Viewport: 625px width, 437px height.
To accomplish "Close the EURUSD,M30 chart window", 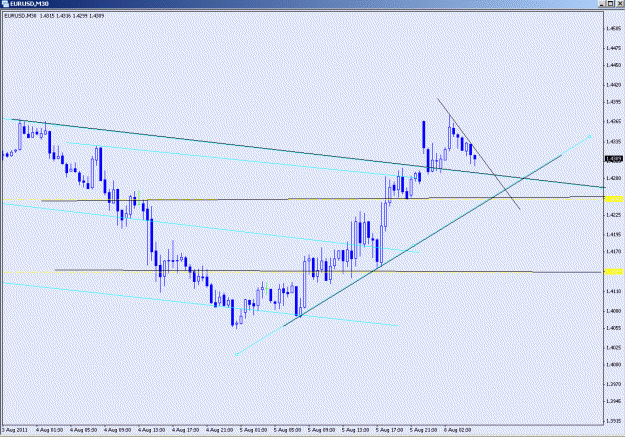I will (620, 4).
